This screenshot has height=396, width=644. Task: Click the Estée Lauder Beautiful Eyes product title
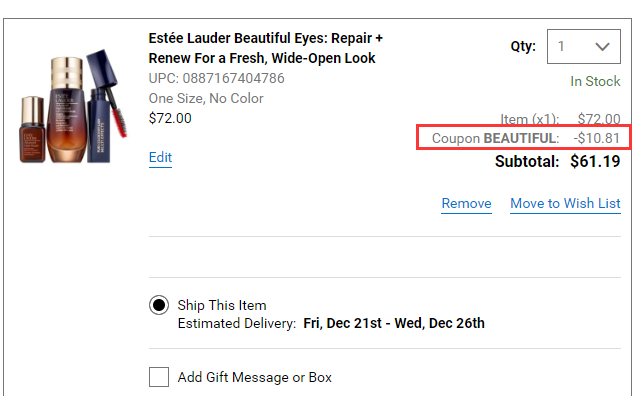[x=266, y=48]
